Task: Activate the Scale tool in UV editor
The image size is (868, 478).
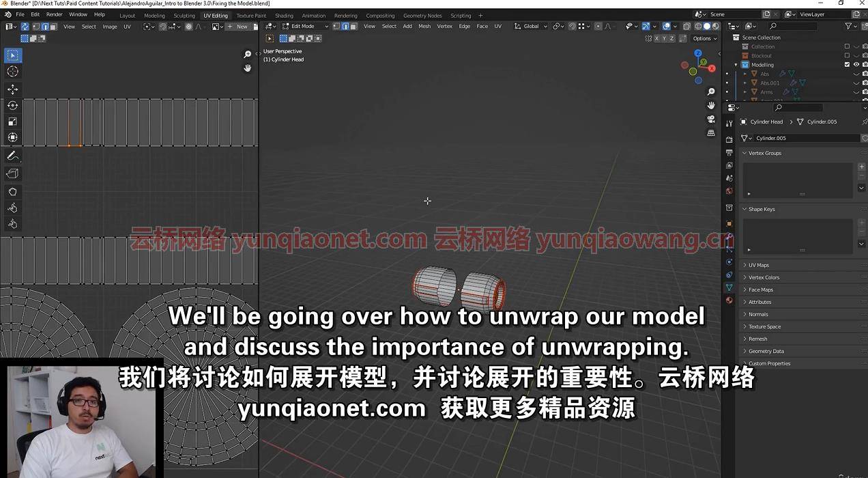Action: [12, 122]
